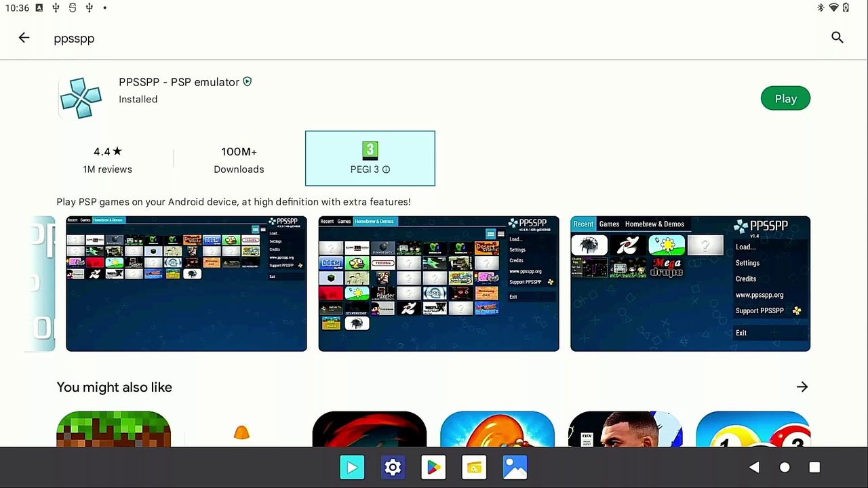Open PEGI 3 rating info icon
This screenshot has width=868, height=488.
click(x=386, y=169)
